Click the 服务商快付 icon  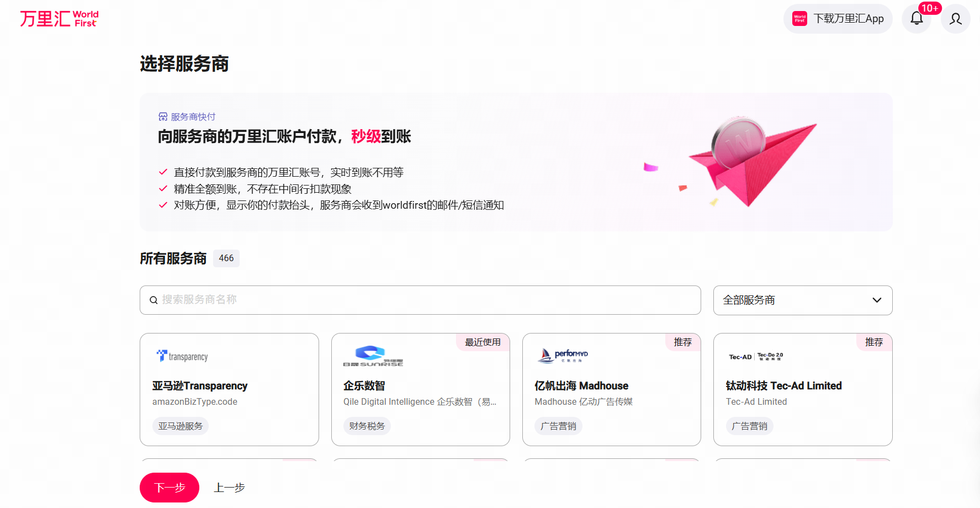(x=163, y=117)
